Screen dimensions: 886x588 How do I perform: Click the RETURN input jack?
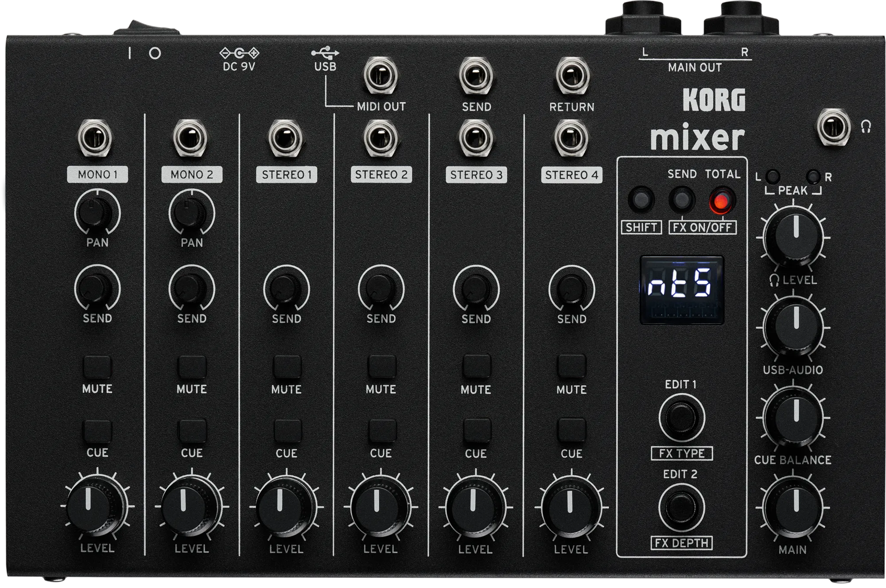(x=572, y=75)
